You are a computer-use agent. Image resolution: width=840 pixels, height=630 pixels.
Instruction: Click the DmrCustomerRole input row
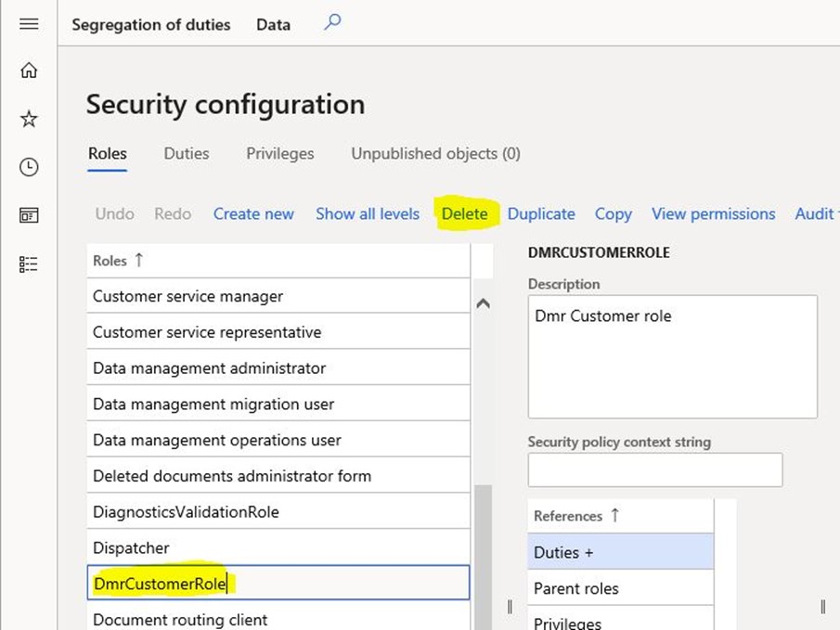click(x=278, y=583)
